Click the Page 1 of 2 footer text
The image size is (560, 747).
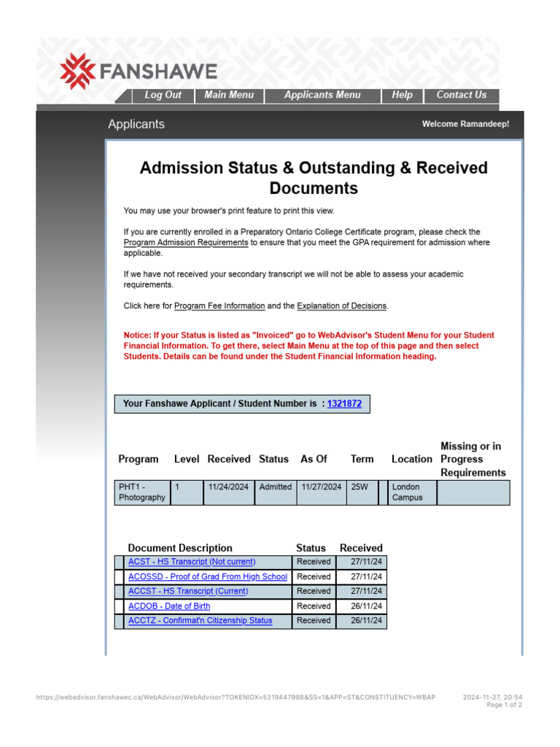tap(505, 705)
